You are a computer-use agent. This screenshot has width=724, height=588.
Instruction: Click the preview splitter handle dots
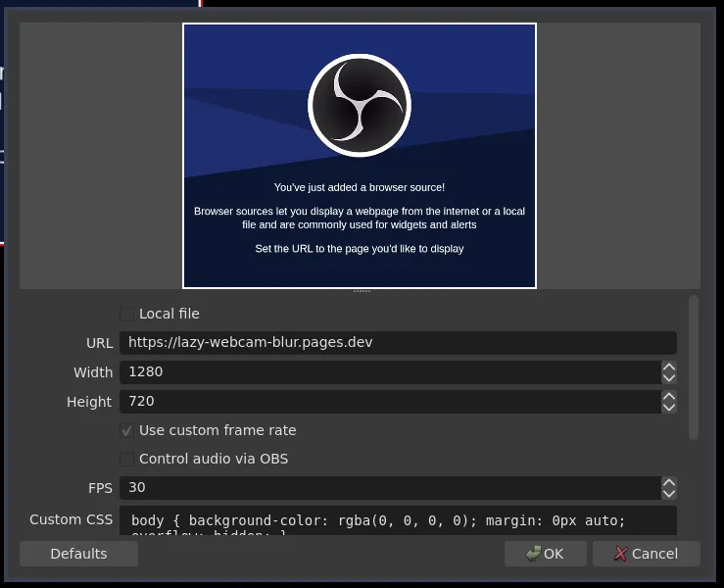[x=362, y=291]
